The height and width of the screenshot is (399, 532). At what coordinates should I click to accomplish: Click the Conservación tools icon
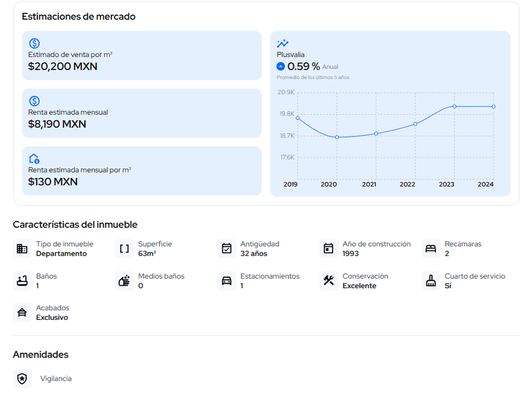(x=328, y=281)
